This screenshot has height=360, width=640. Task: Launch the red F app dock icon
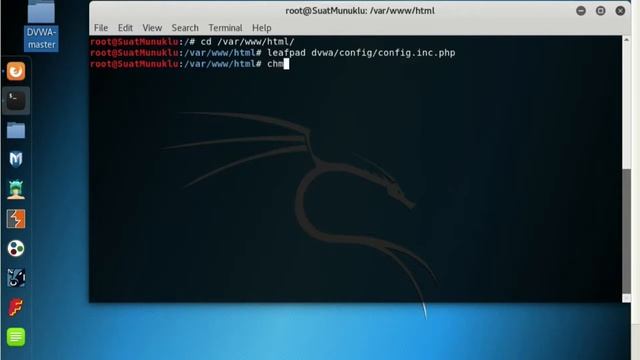[16, 307]
